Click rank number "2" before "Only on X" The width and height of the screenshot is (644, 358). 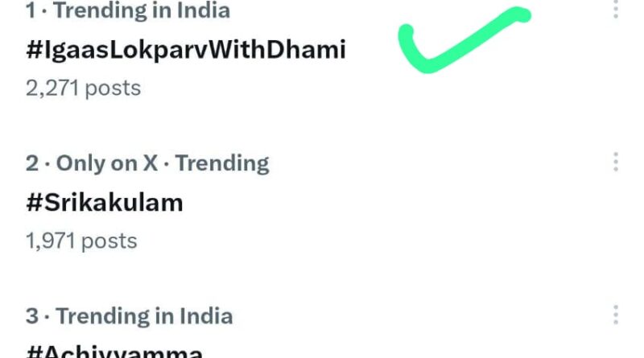point(32,163)
